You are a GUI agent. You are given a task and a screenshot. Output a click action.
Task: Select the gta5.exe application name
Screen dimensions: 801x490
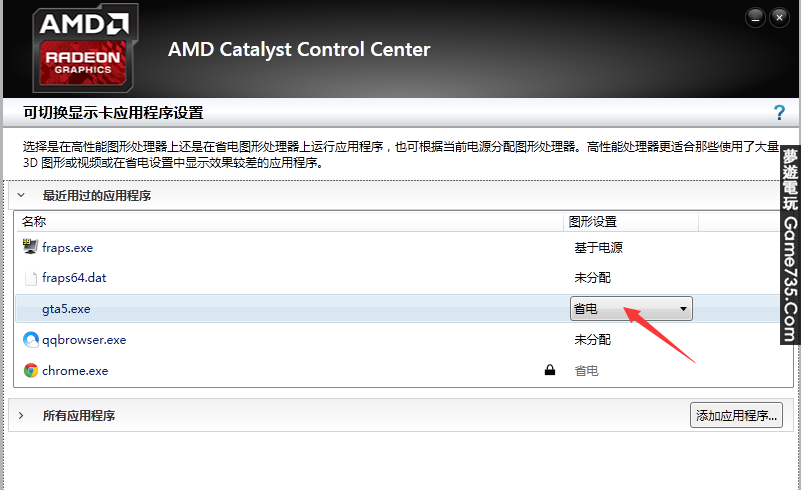[x=66, y=309]
